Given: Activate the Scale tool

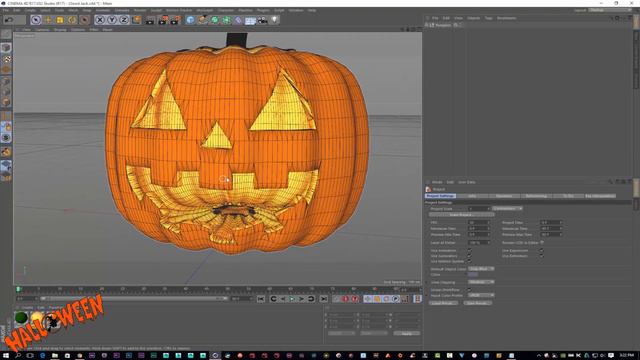Looking at the screenshot, I should tap(60, 20).
